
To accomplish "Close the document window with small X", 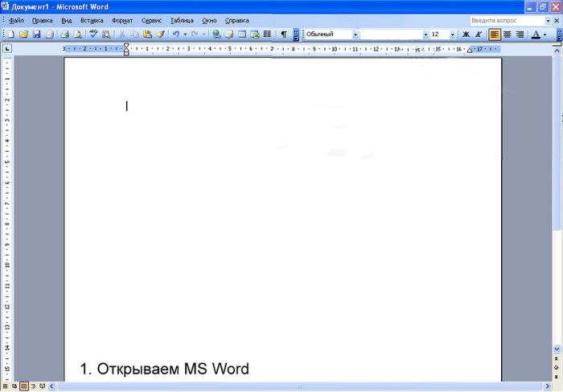I will click(557, 20).
